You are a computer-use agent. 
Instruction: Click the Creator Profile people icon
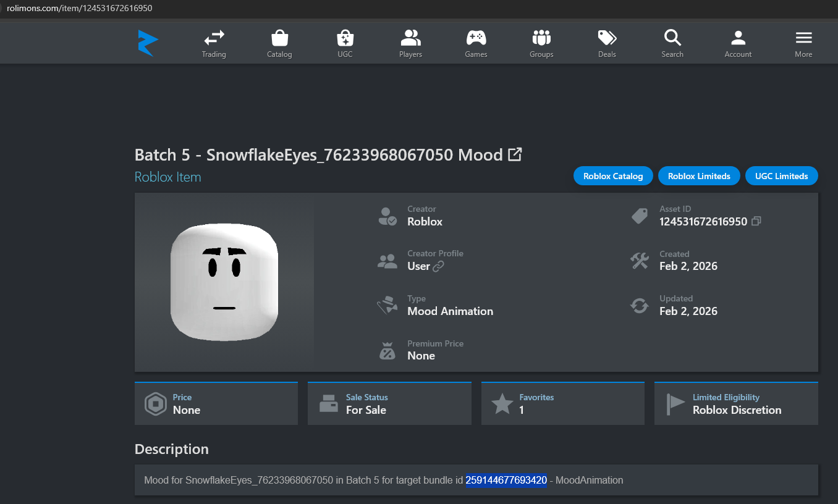click(x=387, y=261)
